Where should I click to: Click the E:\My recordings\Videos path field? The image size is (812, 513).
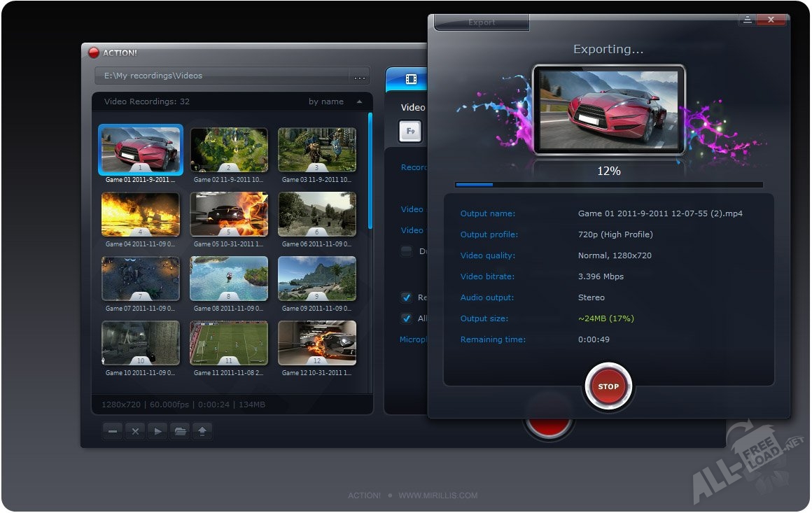pyautogui.click(x=222, y=76)
